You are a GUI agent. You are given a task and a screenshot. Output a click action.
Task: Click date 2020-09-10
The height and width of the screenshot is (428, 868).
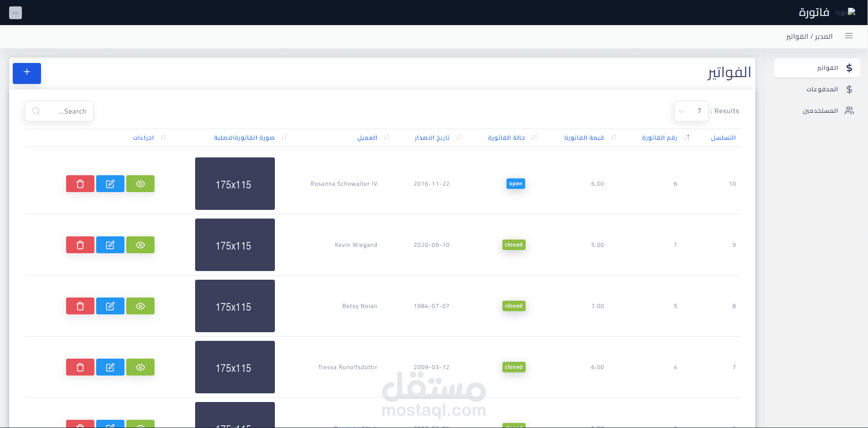(x=431, y=245)
